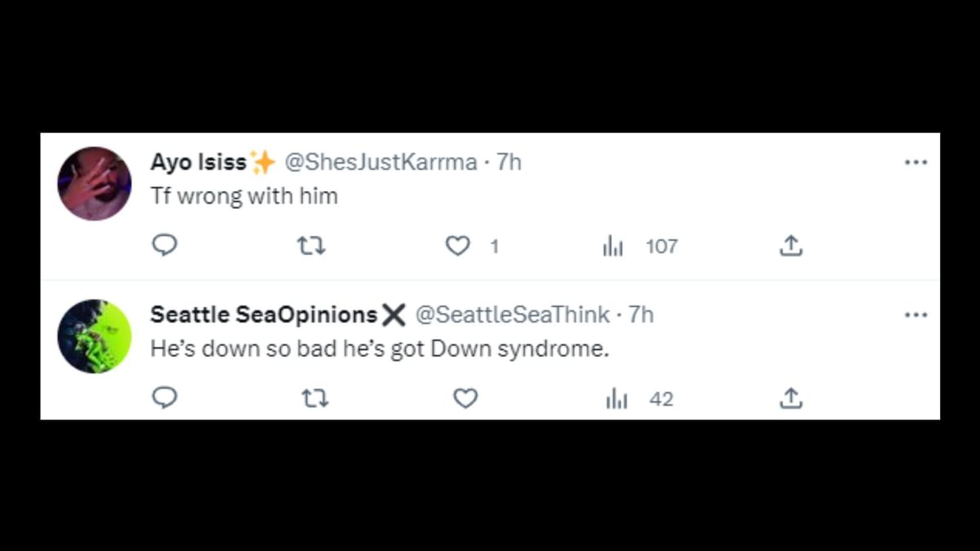Open more options for Seattle SeaOpinions tweet
This screenshot has height=551, width=980.
point(915,315)
